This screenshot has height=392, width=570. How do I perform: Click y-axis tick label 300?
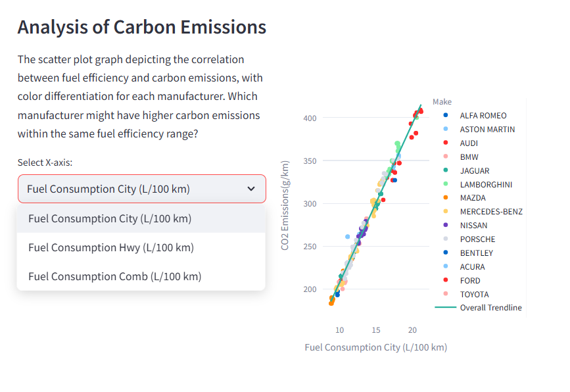click(x=310, y=204)
